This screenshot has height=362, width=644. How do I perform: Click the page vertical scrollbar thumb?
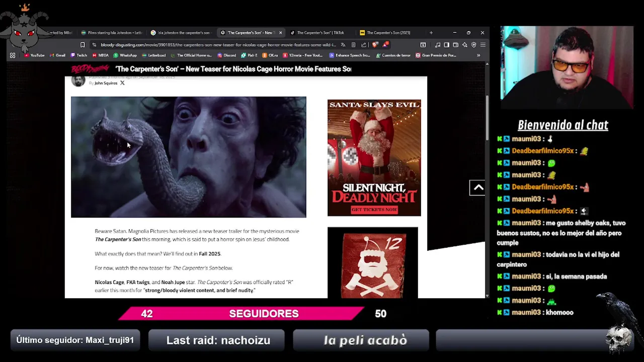click(487, 118)
